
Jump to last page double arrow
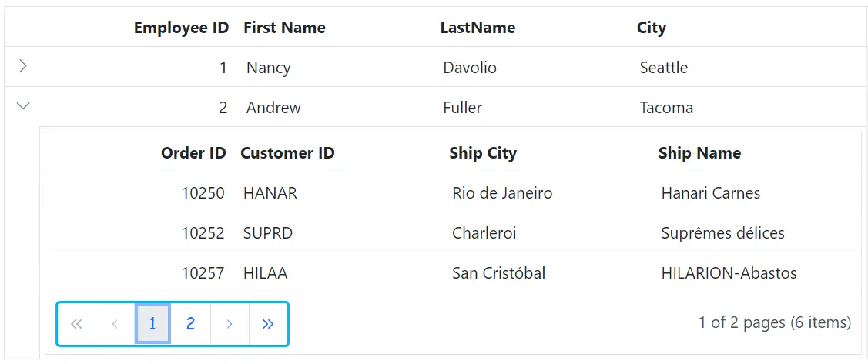tap(268, 324)
